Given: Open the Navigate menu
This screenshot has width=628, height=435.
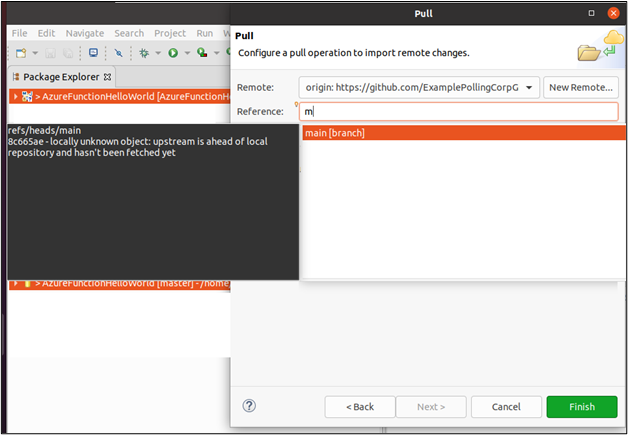Looking at the screenshot, I should [85, 33].
